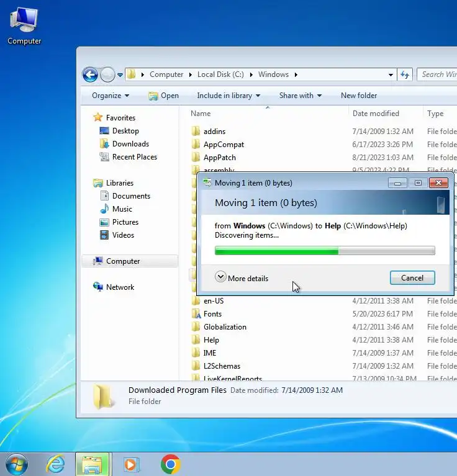Cancel the moving operation
Image resolution: width=457 pixels, height=476 pixels.
click(412, 278)
